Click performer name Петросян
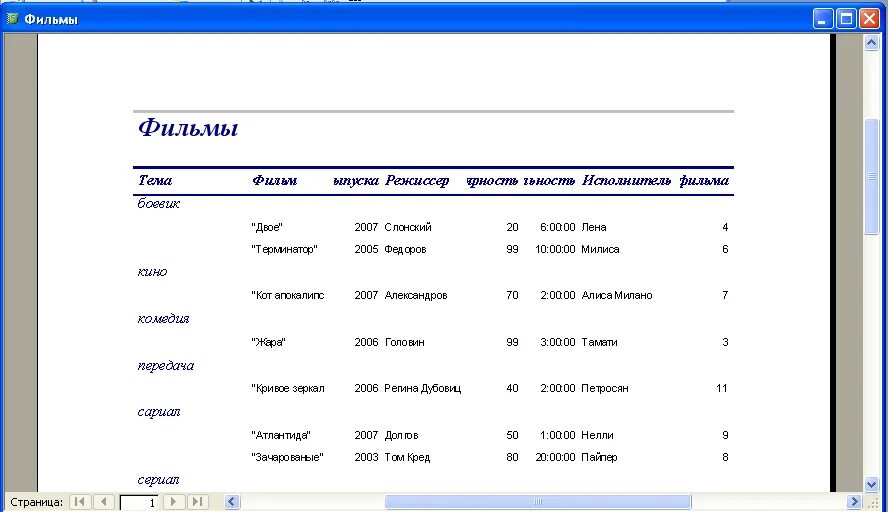This screenshot has width=888, height=512. pos(605,389)
